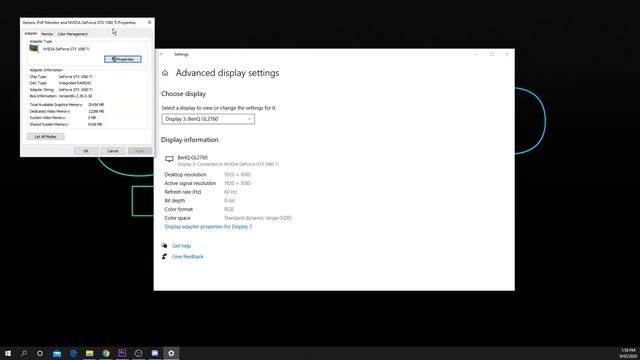
Task: Close the adapter properties dialog
Action: pos(149,22)
